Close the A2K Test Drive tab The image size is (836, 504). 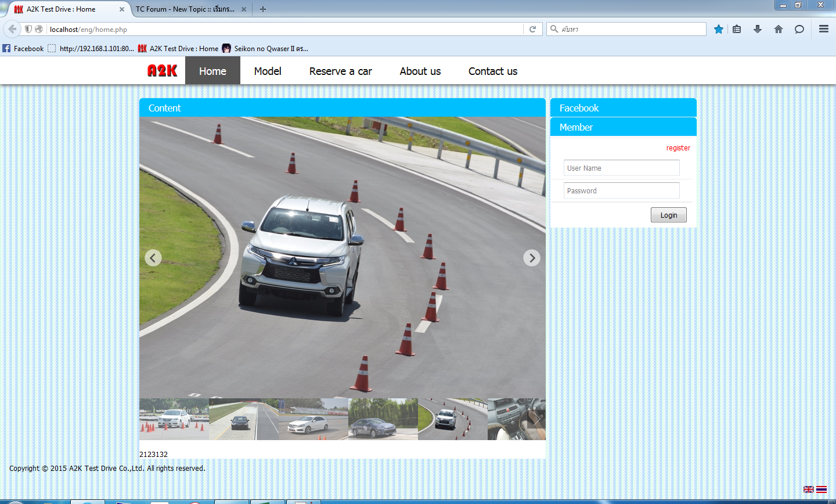coord(122,9)
